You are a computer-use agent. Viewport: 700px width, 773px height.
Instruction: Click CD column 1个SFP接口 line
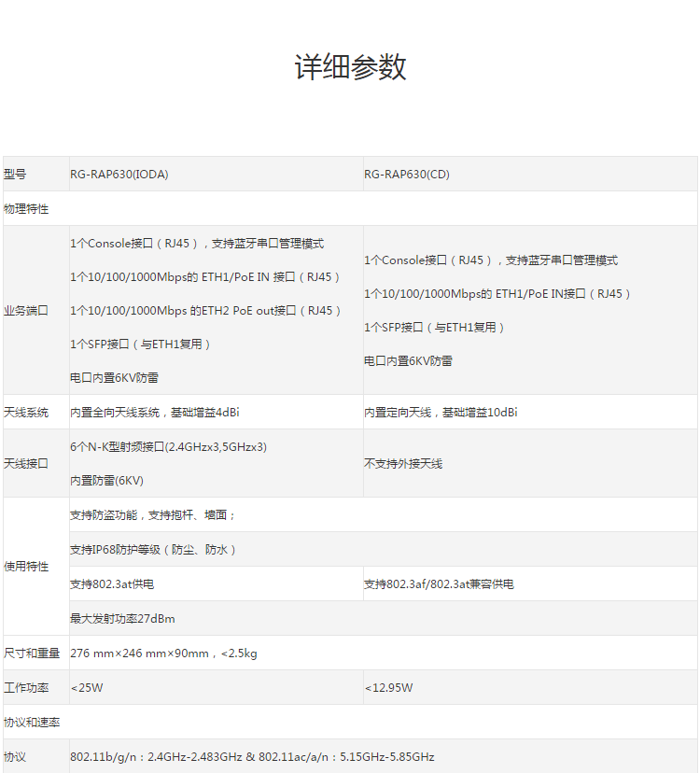click(x=434, y=328)
